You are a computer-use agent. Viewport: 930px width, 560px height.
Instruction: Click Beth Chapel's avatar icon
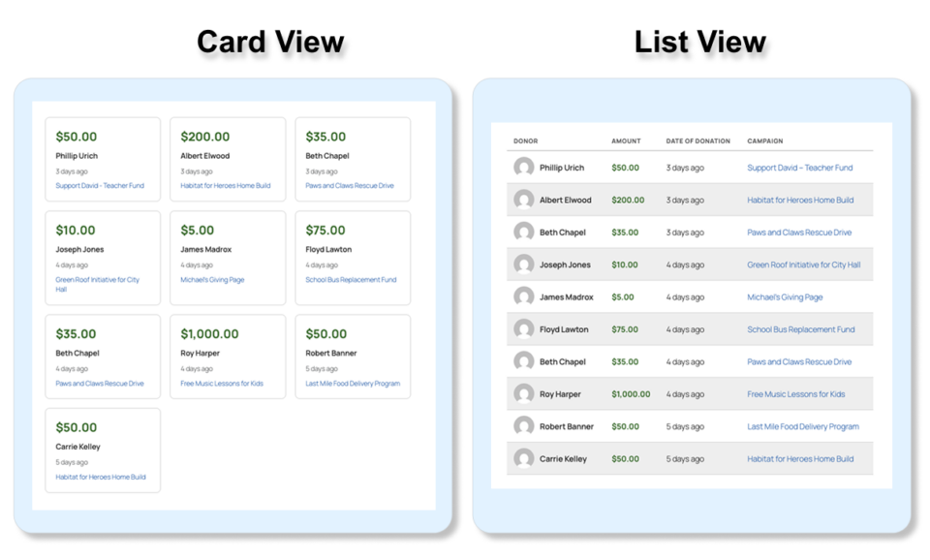[523, 232]
